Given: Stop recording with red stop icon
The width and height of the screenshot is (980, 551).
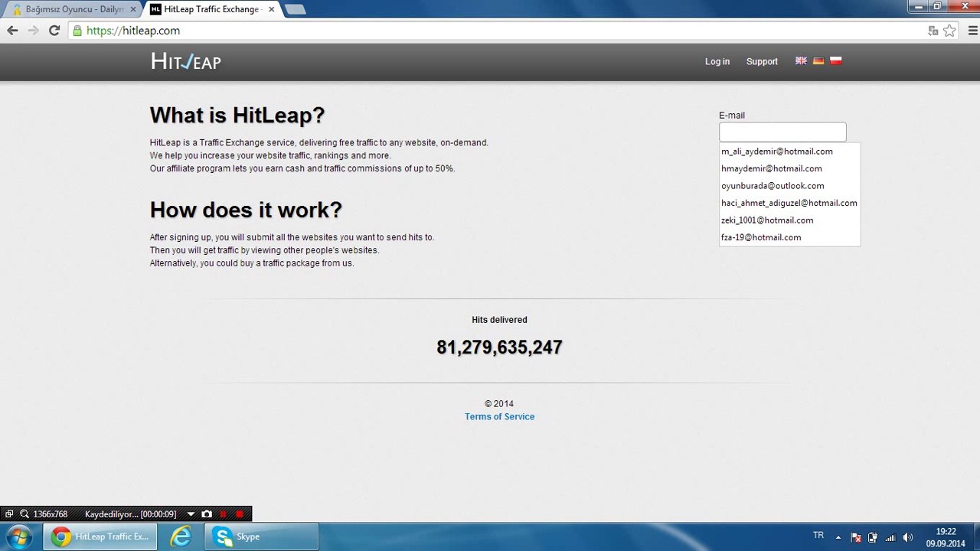Looking at the screenshot, I should [240, 514].
